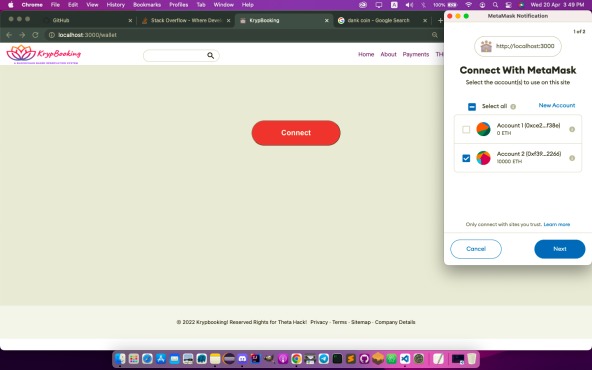Click the Account 1 avatar icon
The image size is (592, 370).
(x=483, y=129)
